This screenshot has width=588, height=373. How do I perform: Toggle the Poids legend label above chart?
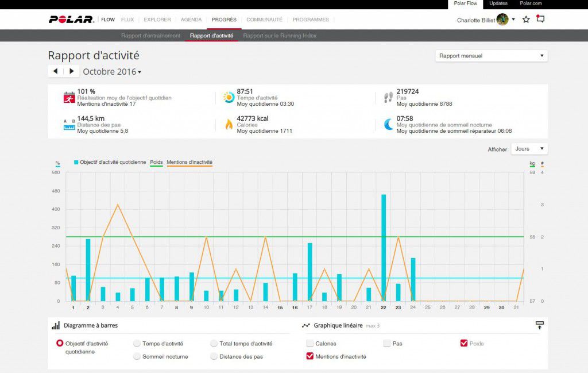156,163
